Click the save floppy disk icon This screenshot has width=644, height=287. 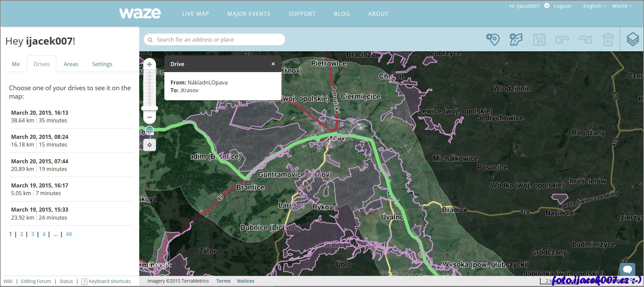[x=539, y=40]
